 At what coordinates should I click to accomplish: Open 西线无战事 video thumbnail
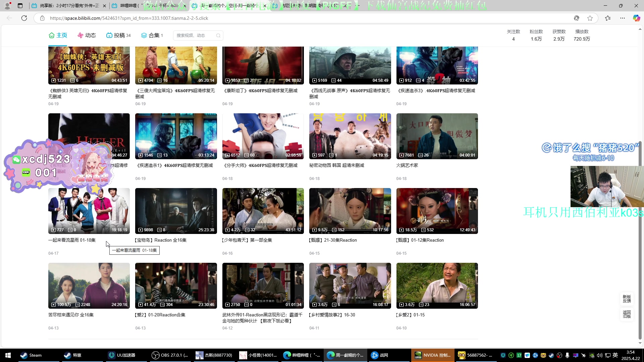pyautogui.click(x=350, y=65)
